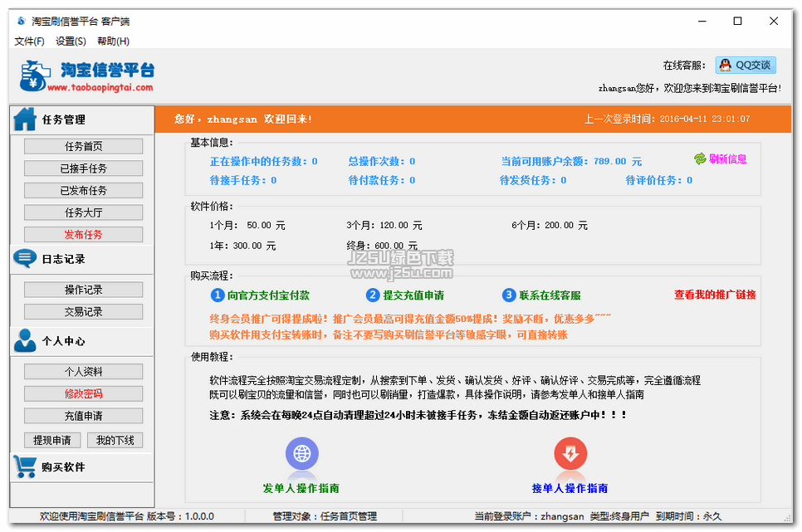Click the chat bubble icon beside 日志记录

pyautogui.click(x=25, y=259)
